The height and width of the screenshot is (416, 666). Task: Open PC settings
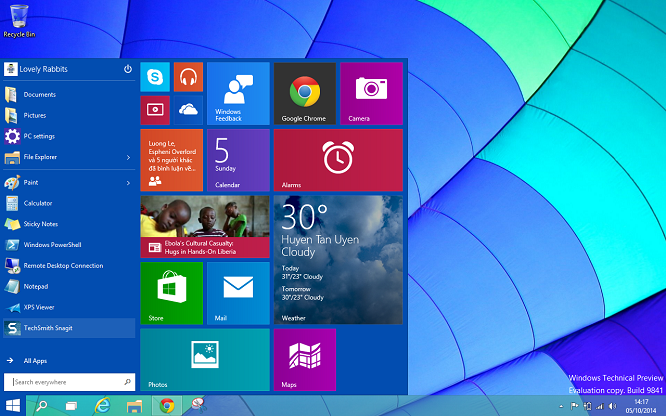[x=69, y=136]
